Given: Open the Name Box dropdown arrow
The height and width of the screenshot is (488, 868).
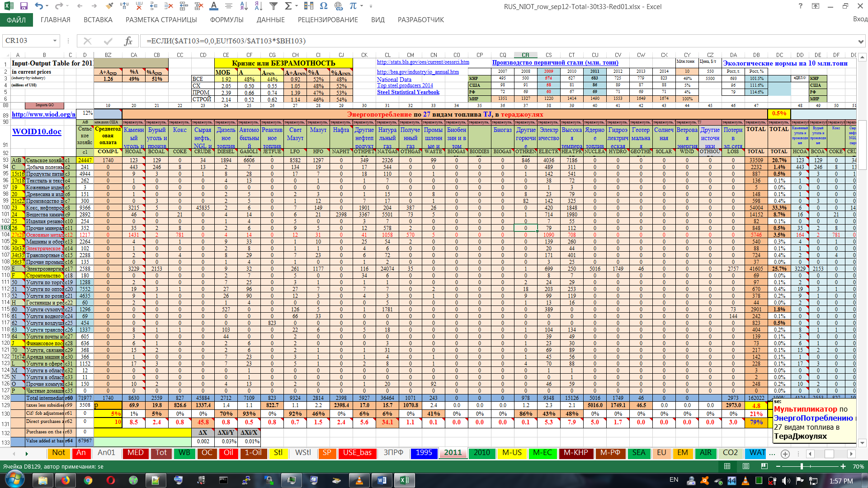Looking at the screenshot, I should click(x=55, y=41).
